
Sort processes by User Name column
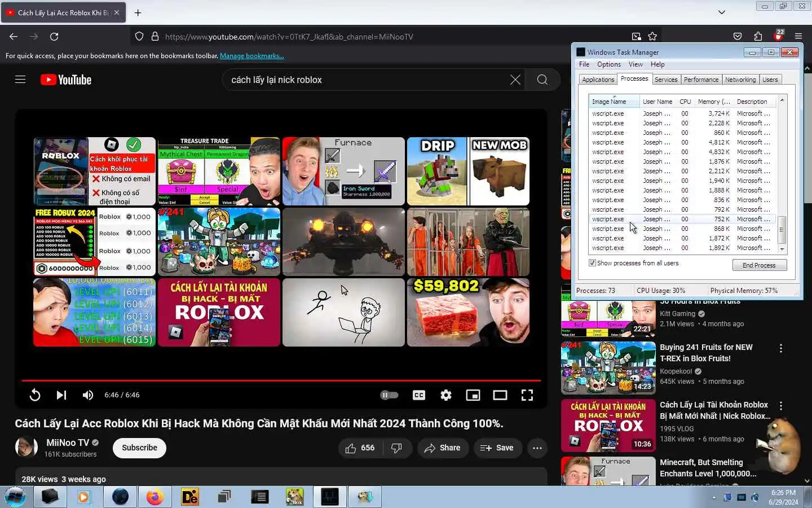(657, 102)
